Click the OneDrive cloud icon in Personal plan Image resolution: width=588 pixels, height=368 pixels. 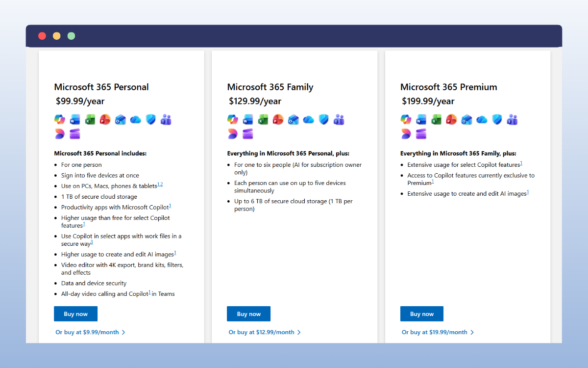point(135,119)
